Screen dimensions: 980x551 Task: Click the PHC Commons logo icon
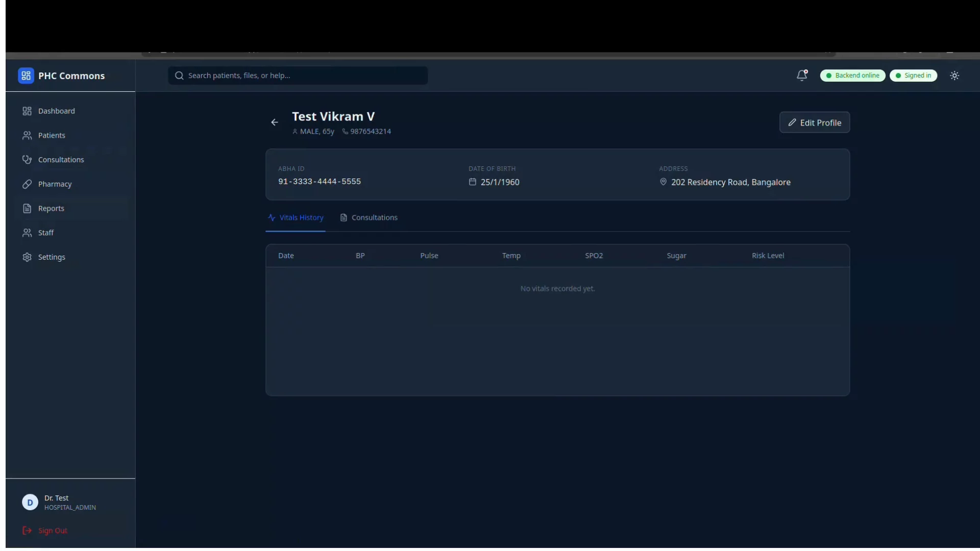tap(26, 76)
